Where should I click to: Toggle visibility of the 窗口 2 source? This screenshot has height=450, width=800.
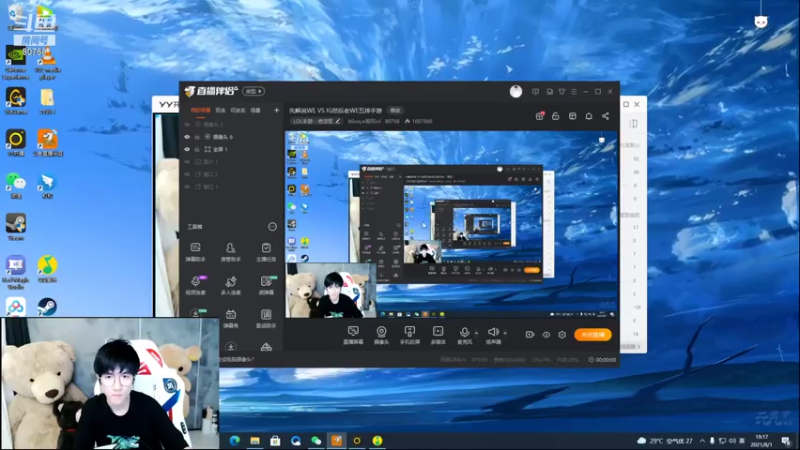click(x=187, y=174)
